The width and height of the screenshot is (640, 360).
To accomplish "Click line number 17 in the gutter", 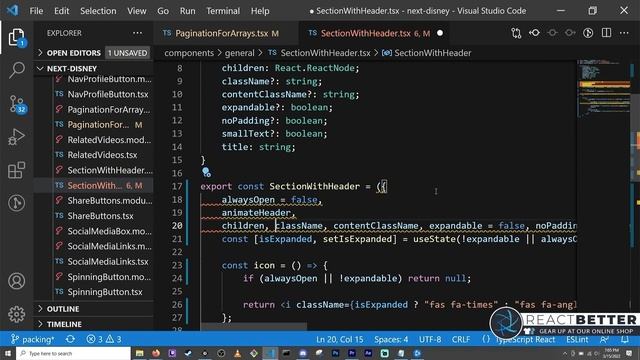I will click(x=177, y=187).
